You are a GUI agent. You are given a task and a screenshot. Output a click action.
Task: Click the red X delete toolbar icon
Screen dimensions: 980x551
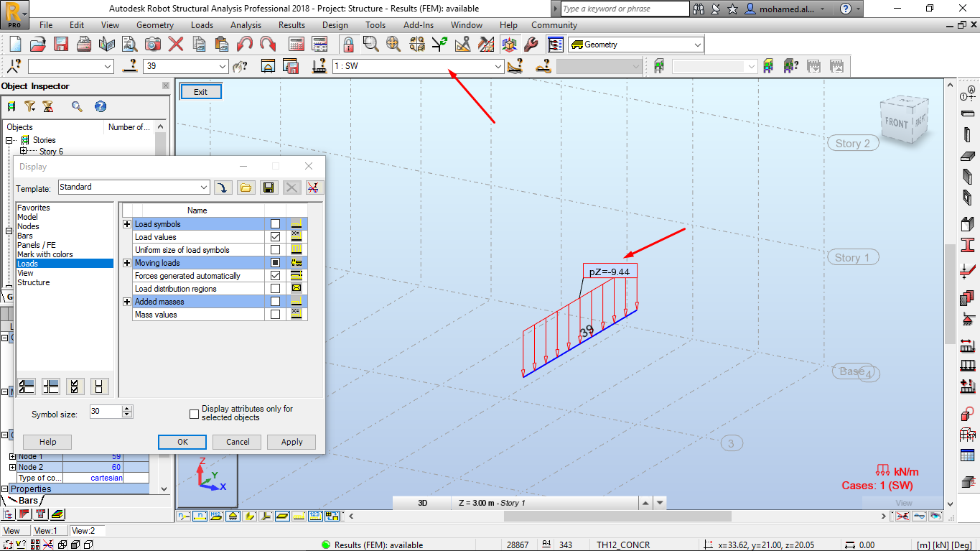[x=176, y=44]
